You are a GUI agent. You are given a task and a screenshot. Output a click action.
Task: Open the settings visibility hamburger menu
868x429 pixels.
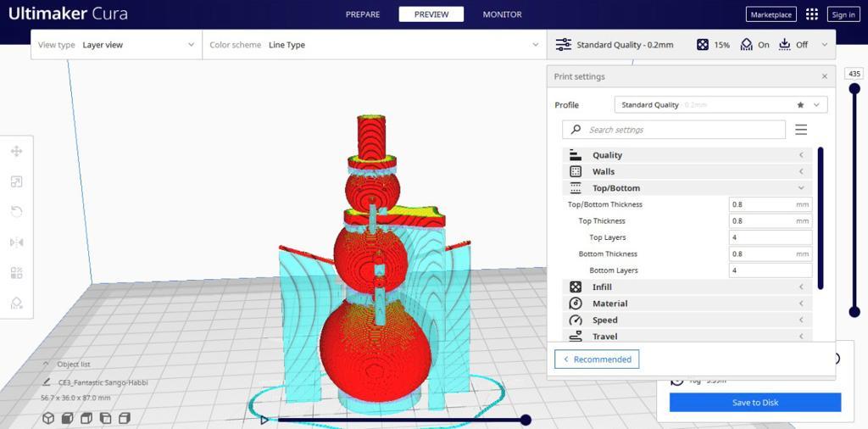pos(800,130)
